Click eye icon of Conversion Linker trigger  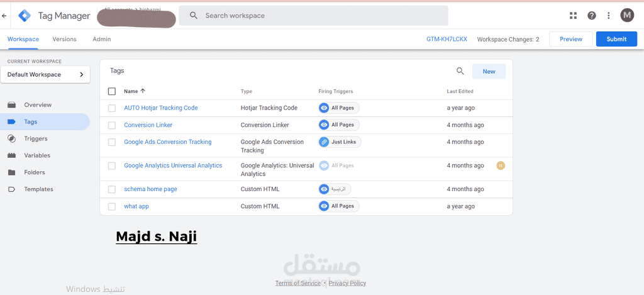(324, 125)
